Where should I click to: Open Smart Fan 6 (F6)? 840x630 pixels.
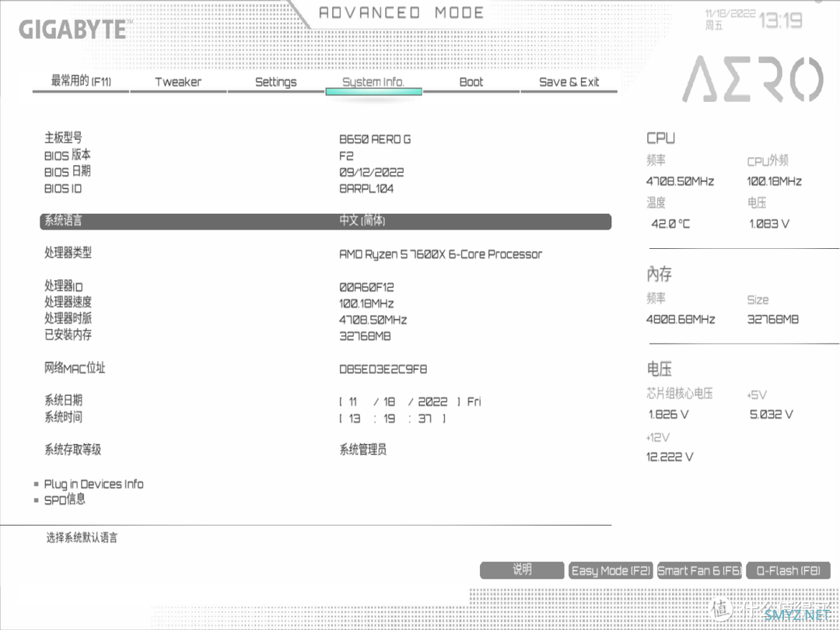pos(700,570)
